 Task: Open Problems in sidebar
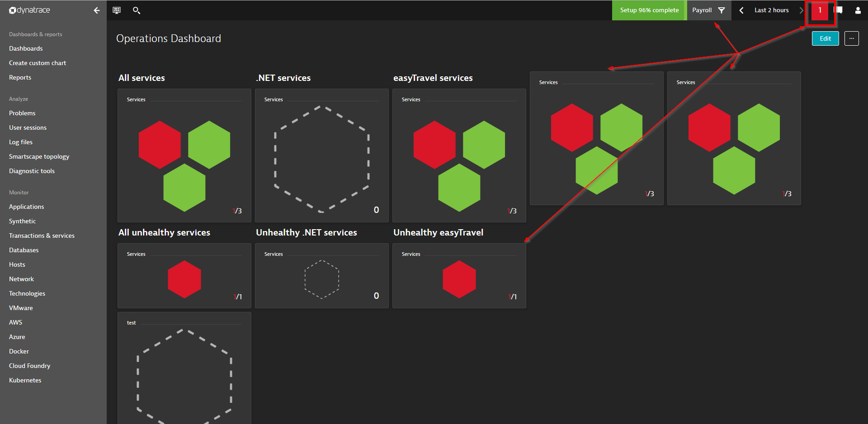(x=22, y=113)
